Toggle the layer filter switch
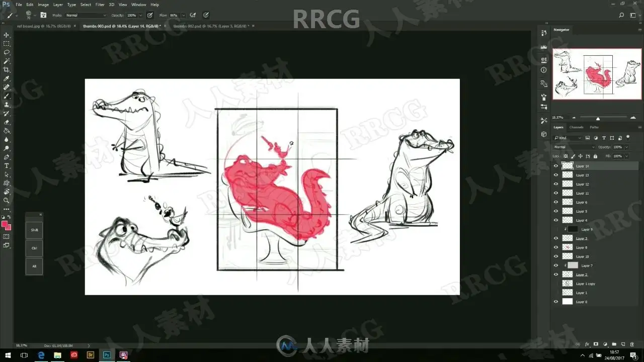The height and width of the screenshot is (362, 644). [x=627, y=137]
